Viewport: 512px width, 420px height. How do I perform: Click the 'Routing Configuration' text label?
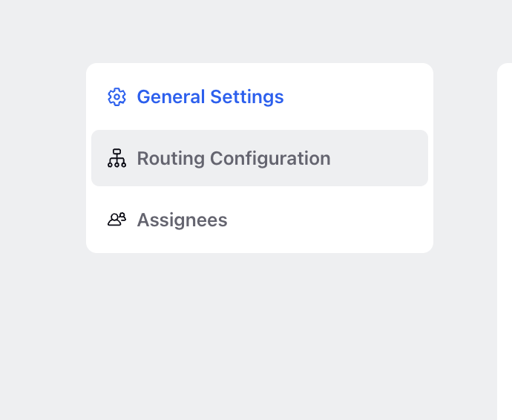click(234, 158)
